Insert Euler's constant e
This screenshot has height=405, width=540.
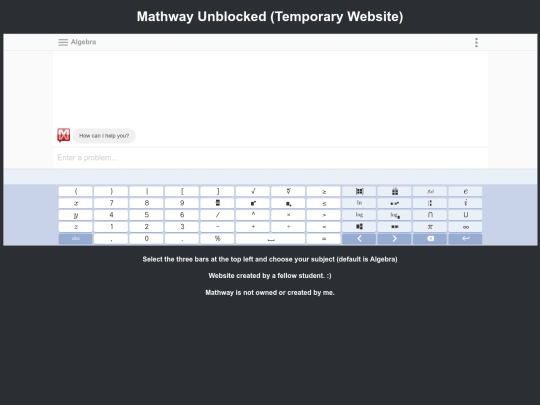coord(465,191)
